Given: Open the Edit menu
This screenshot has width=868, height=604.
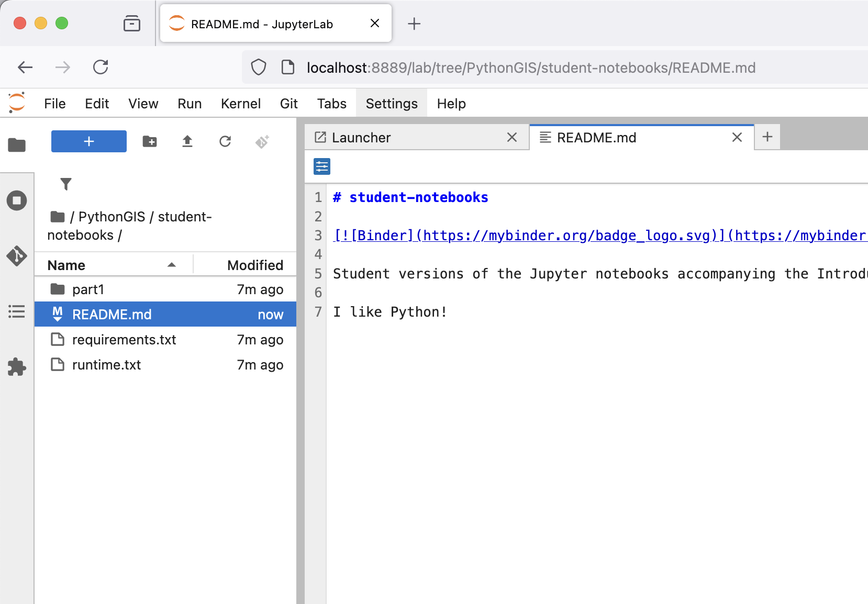Looking at the screenshot, I should click(97, 104).
